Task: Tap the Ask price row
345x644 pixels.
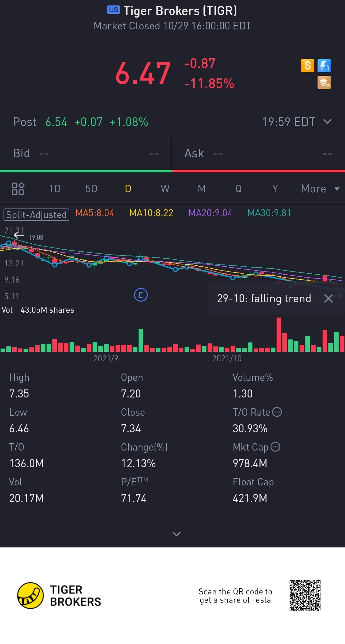Action: 258,153
